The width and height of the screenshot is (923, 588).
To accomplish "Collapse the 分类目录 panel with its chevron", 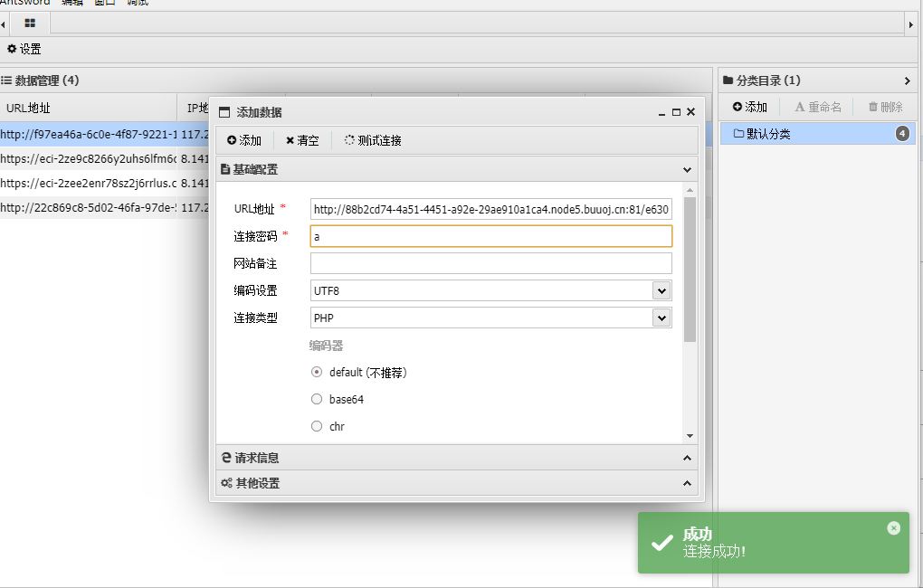I will point(907,81).
